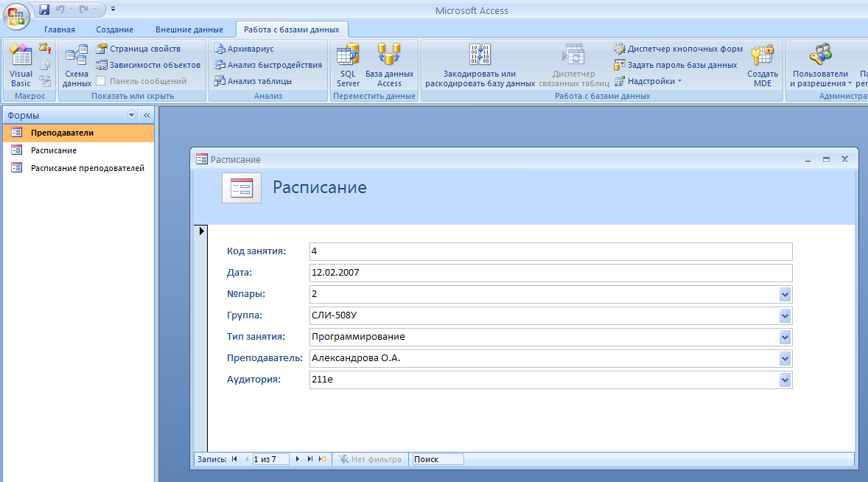The image size is (868, 482).
Task: Go to next record in navigator
Action: (298, 459)
